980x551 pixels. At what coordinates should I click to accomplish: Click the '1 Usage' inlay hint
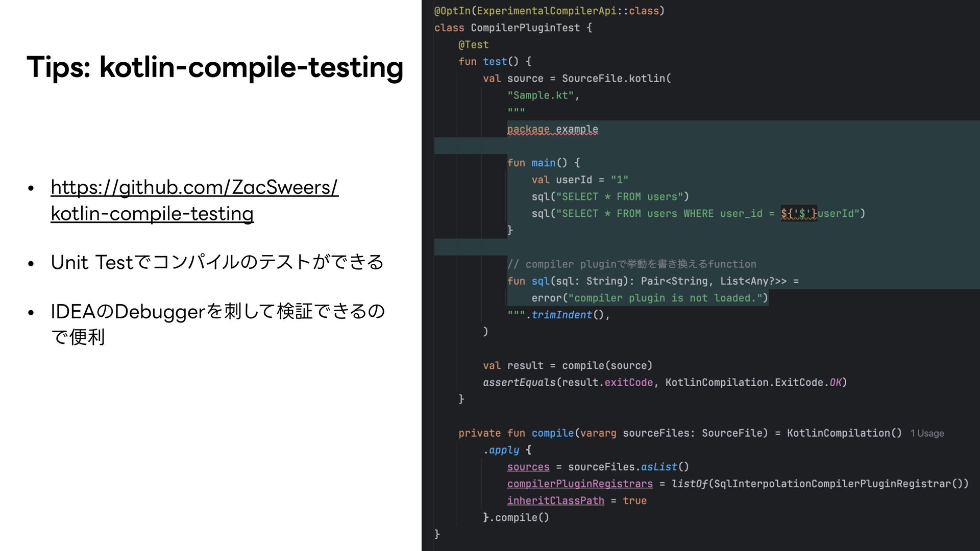[927, 434]
